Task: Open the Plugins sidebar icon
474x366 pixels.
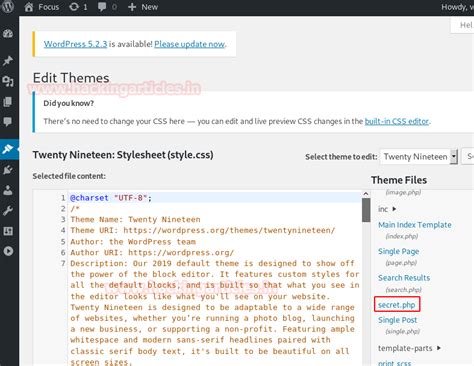Action: pos(8,170)
